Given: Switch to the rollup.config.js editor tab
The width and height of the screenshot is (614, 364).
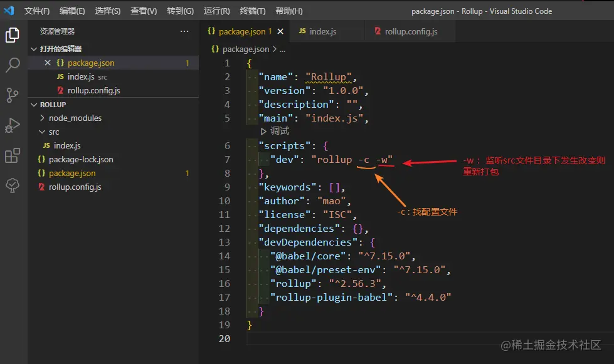Looking at the screenshot, I should click(x=410, y=31).
